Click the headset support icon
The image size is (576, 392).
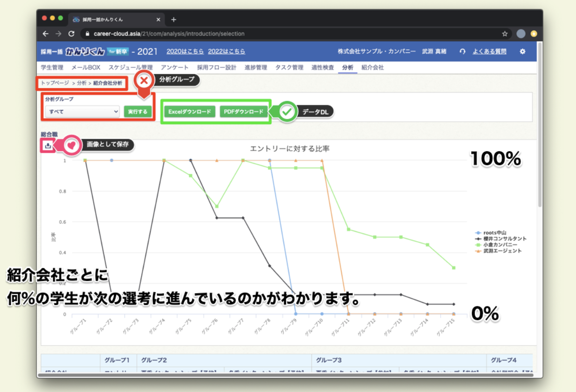[462, 52]
